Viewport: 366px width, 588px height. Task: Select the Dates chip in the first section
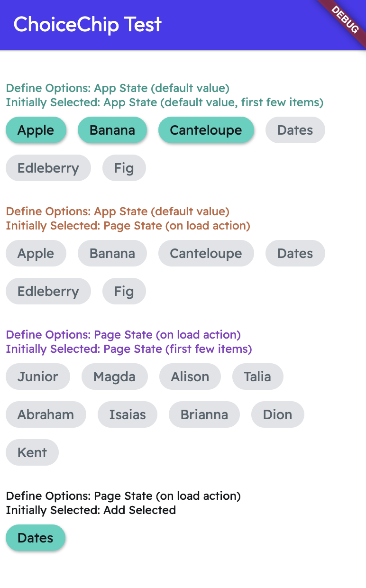[295, 130]
